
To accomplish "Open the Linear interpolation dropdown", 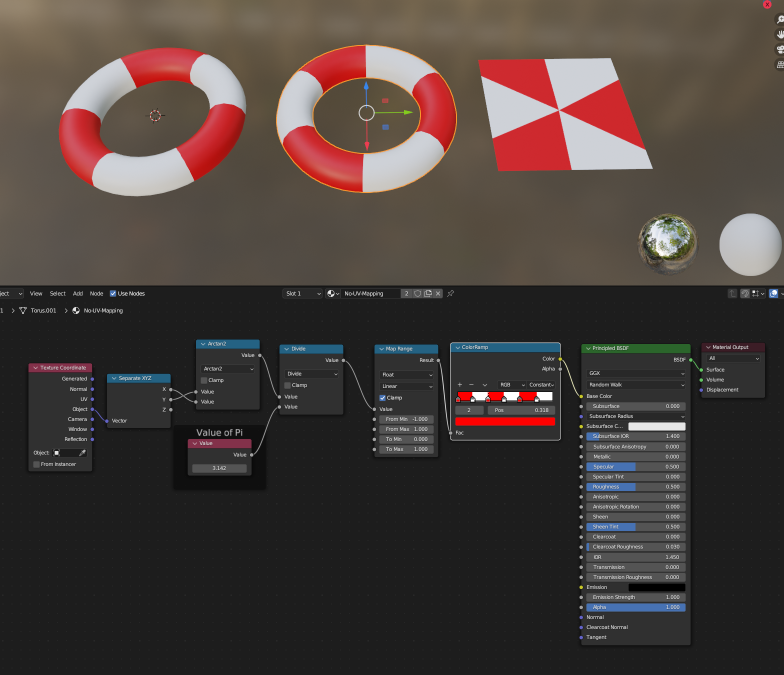I will 406,386.
